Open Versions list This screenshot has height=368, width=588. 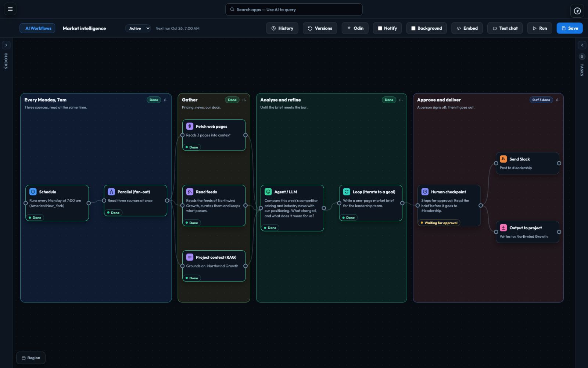(320, 28)
